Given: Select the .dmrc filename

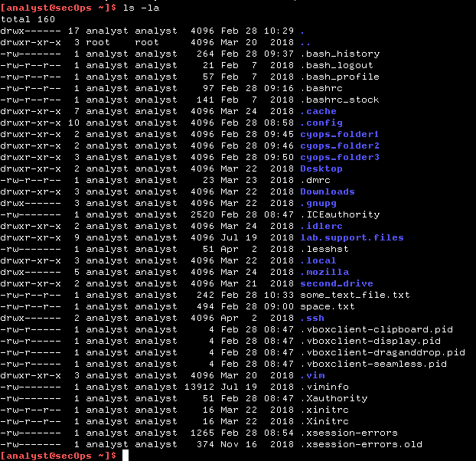Looking at the screenshot, I should [315, 180].
